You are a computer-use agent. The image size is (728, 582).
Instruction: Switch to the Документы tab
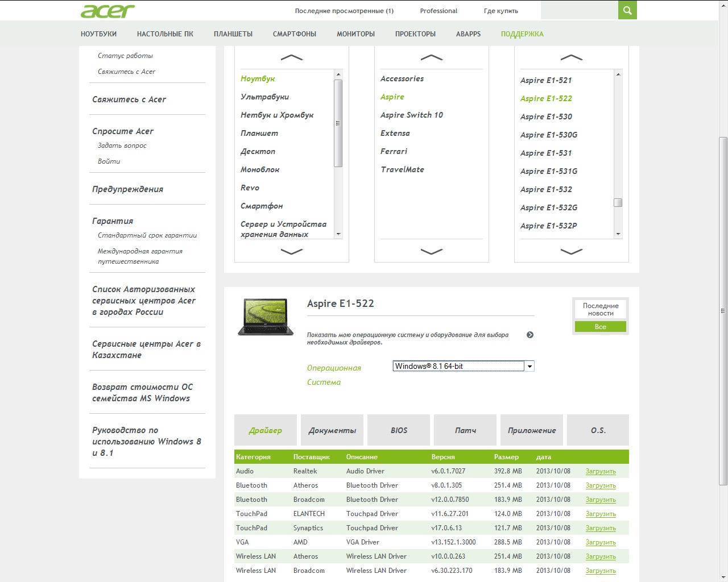(x=332, y=430)
